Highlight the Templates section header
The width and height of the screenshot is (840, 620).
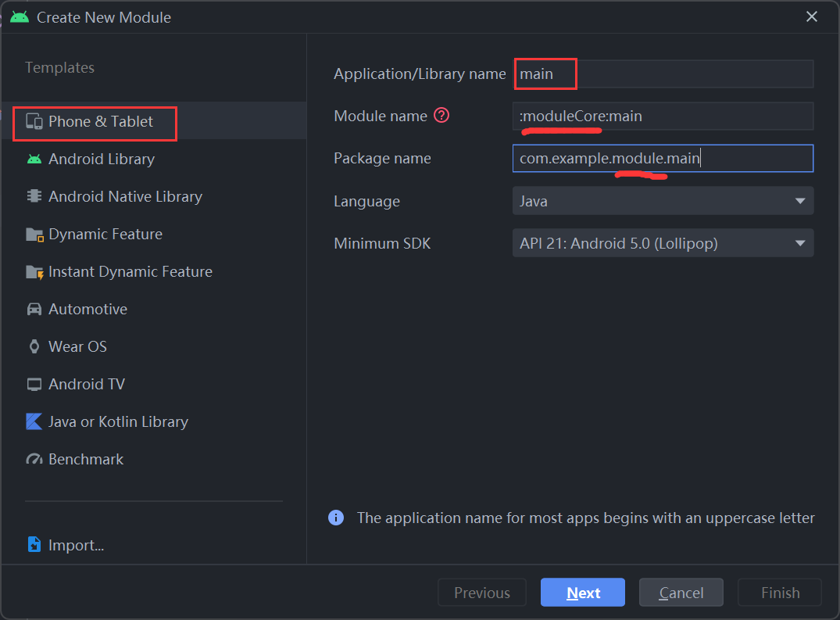[x=59, y=67]
